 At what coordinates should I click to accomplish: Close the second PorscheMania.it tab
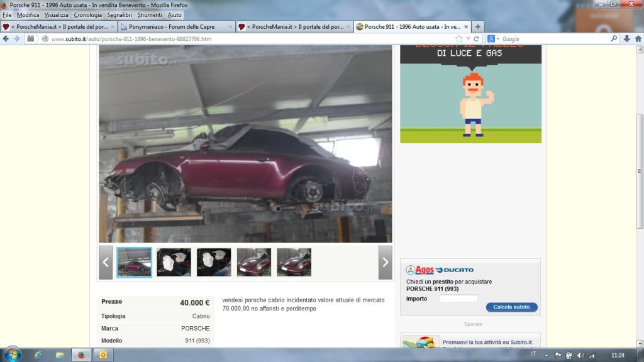348,26
